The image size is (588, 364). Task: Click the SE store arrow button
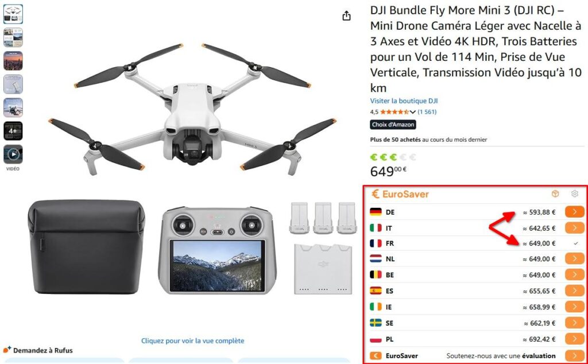tap(575, 323)
